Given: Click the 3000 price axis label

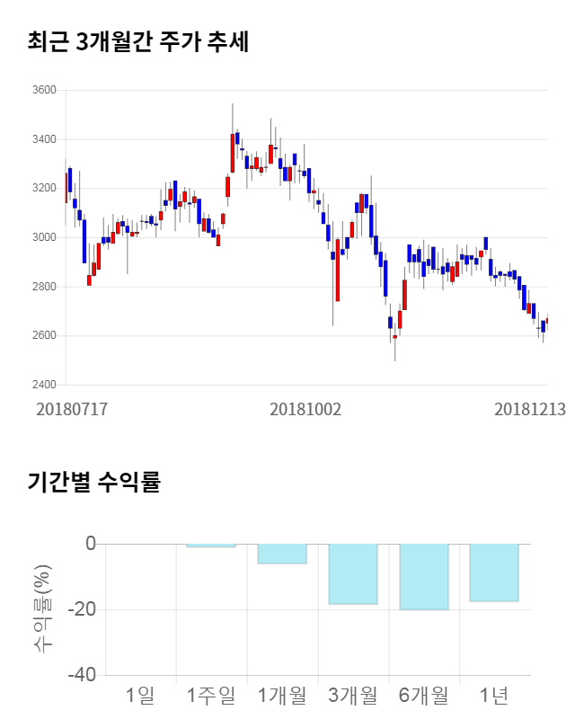Looking at the screenshot, I should [x=44, y=238].
